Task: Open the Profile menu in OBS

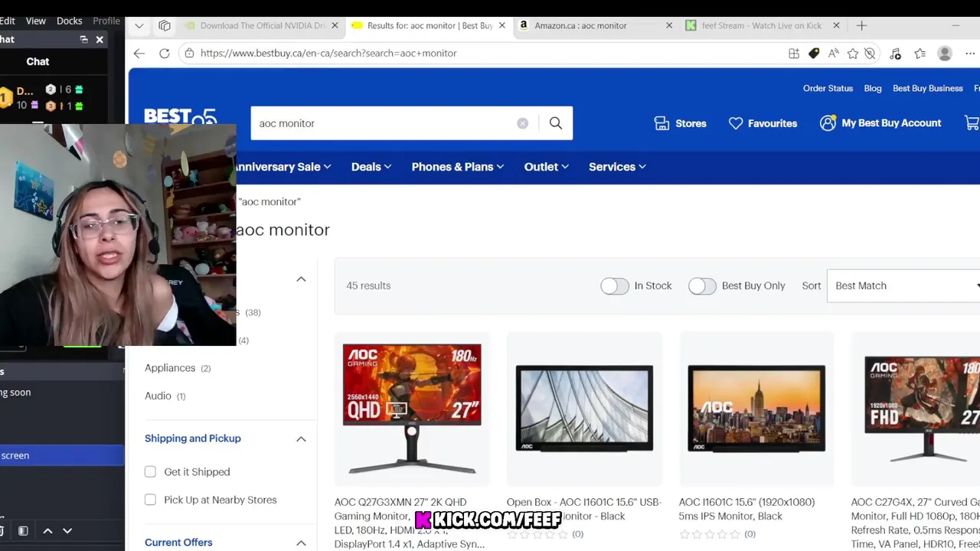Action: [106, 21]
